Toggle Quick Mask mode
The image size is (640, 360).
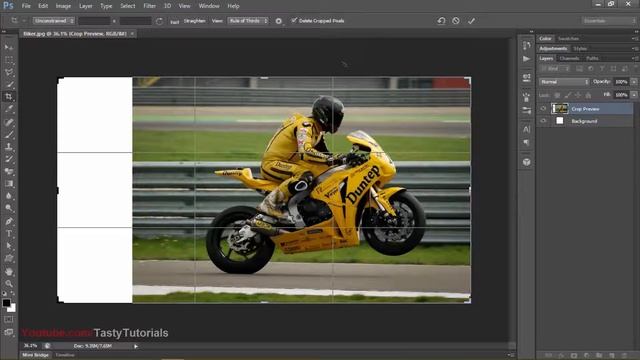[9, 320]
